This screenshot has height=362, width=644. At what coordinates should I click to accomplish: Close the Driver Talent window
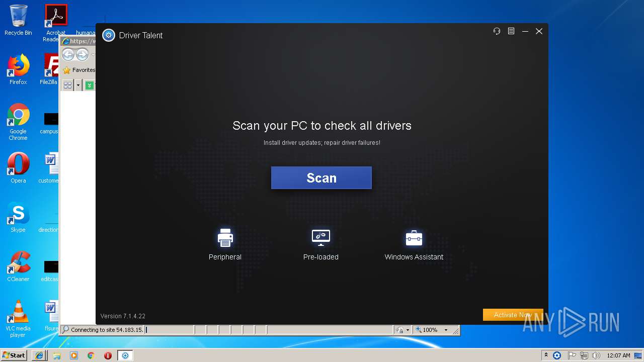click(x=539, y=31)
